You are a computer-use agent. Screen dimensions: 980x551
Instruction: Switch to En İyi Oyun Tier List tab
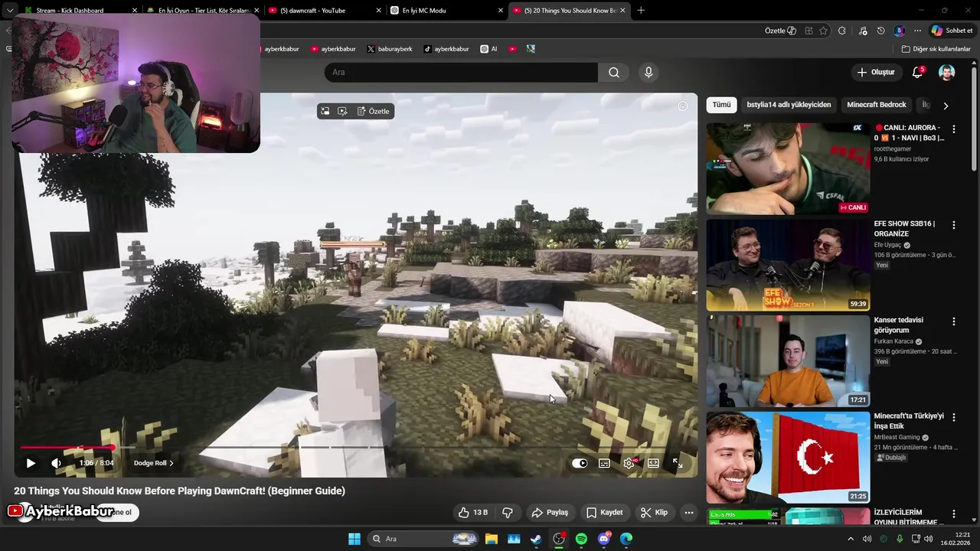click(203, 11)
